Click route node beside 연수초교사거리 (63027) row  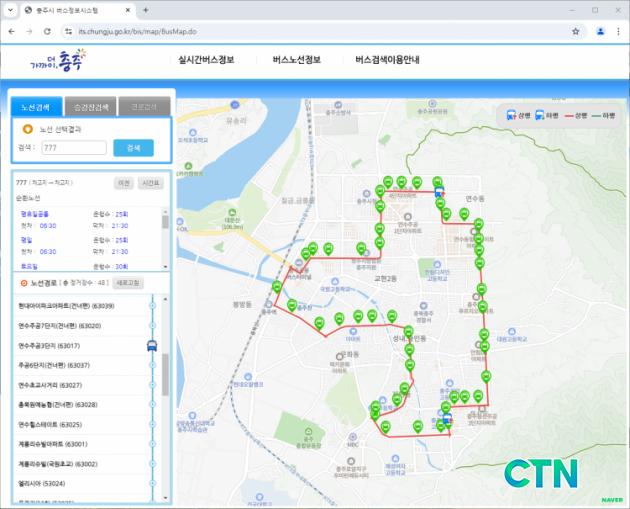coord(152,385)
